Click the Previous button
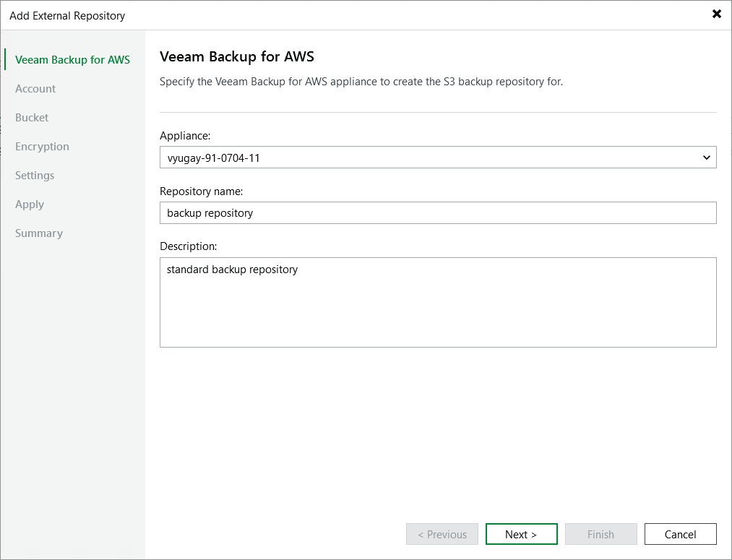 point(442,534)
